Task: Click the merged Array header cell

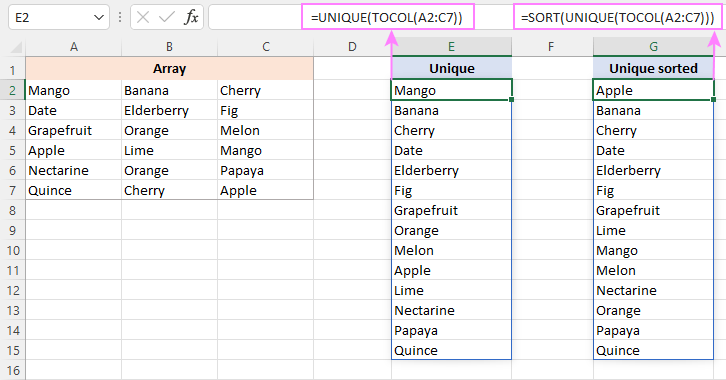Action: 169,69
